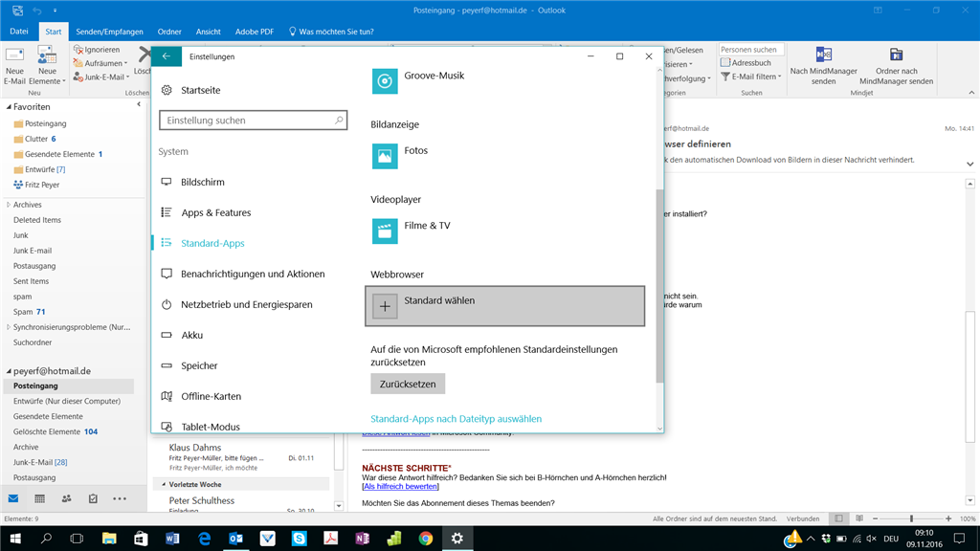Screen dimensions: 980x551
Task: Open the Aufräumen dropdown in ribbon
Action: [100, 63]
